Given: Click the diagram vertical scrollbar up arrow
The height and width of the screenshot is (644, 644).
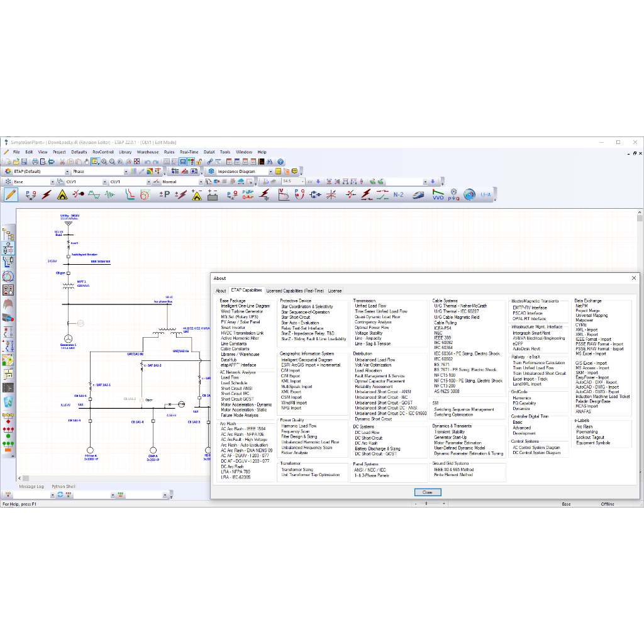Looking at the screenshot, I should tap(640, 213).
